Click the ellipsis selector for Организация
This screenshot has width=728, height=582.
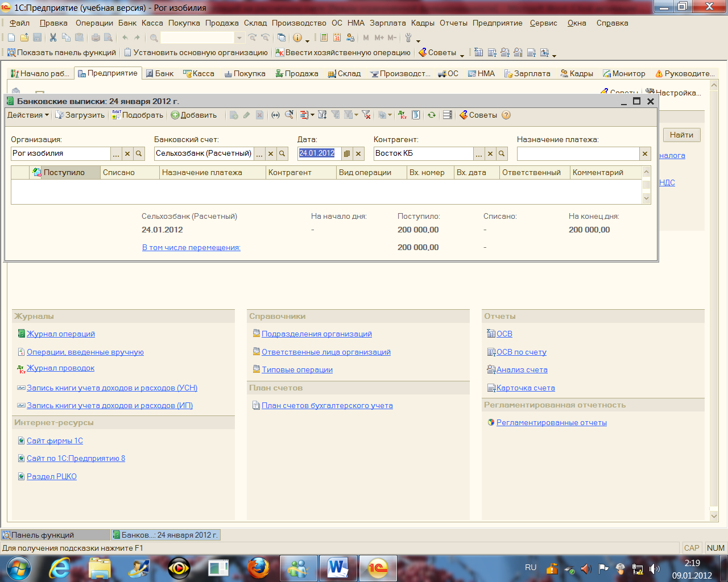[x=116, y=153]
